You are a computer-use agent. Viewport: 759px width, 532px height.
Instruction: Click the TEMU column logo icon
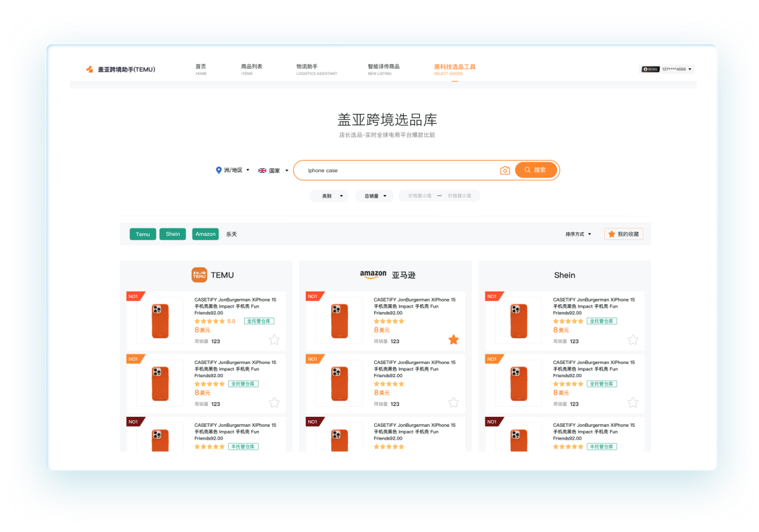coord(199,275)
